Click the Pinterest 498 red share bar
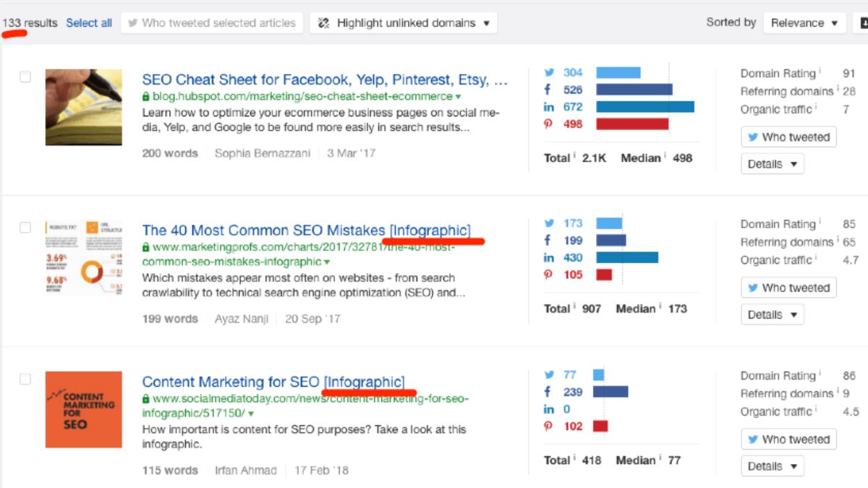 click(x=632, y=124)
